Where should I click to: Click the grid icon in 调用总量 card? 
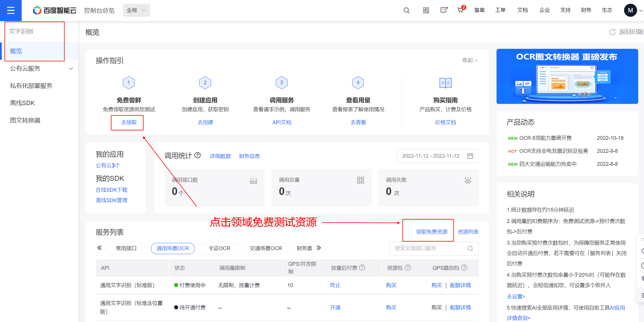pyautogui.click(x=361, y=180)
